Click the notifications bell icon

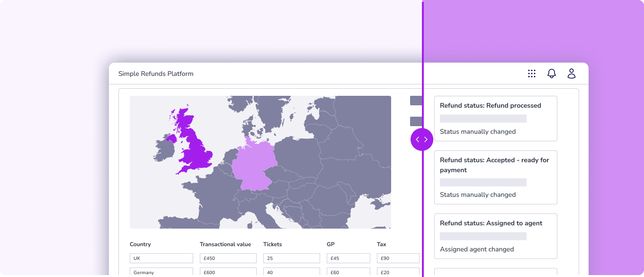tap(552, 74)
